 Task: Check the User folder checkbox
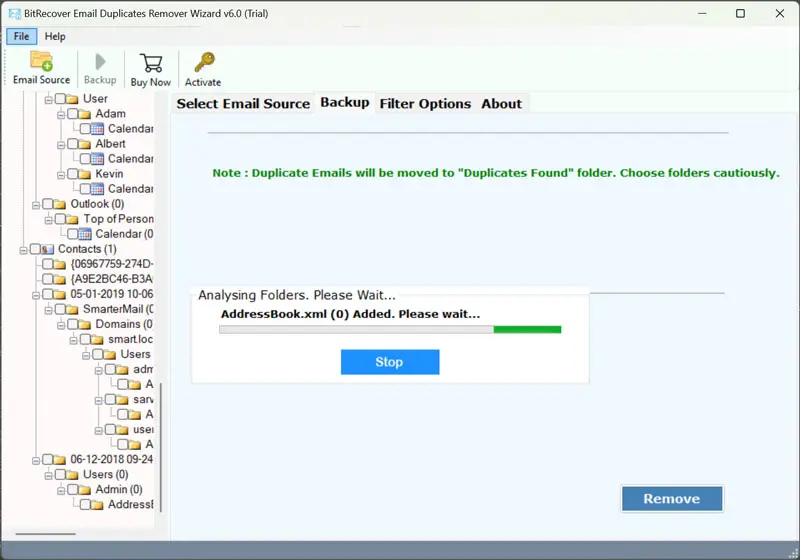click(x=60, y=98)
